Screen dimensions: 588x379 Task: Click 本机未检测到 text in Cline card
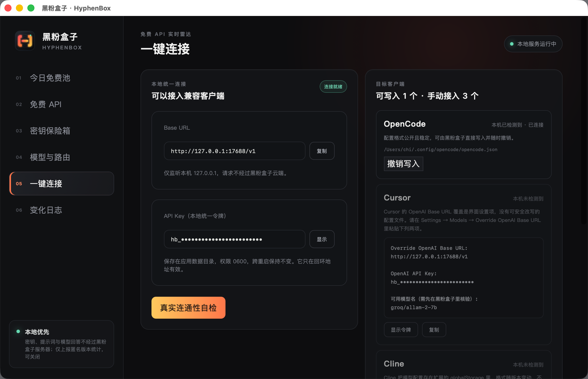coord(528,365)
